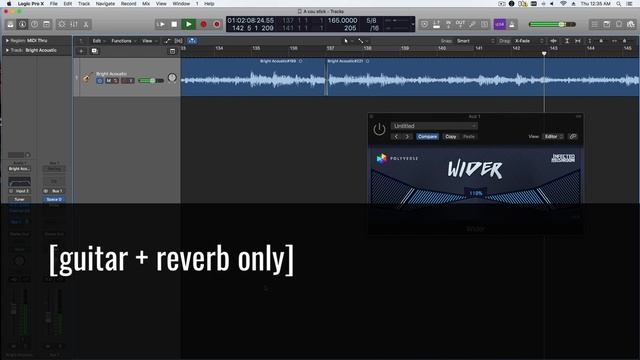Add a new track with plus button
The width and height of the screenshot is (640, 360).
(x=81, y=51)
